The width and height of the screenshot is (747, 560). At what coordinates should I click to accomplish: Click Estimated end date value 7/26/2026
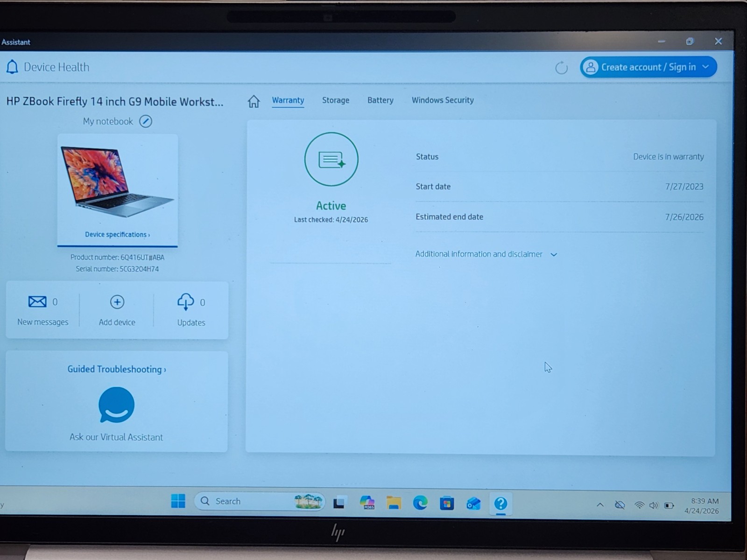pyautogui.click(x=684, y=217)
